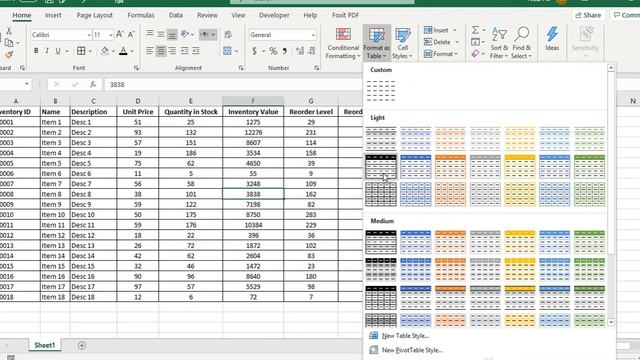Switch to the Data tab
This screenshot has height=360, width=640.
coord(176,15)
